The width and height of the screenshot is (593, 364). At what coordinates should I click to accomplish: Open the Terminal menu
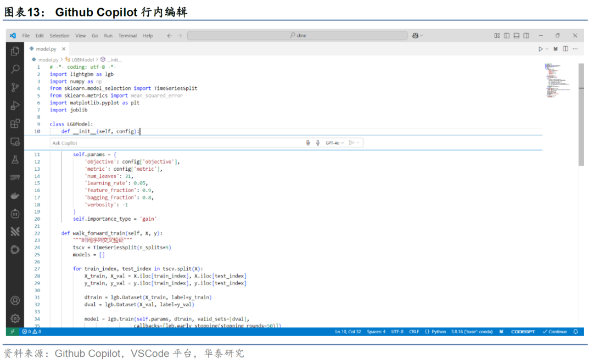(127, 36)
